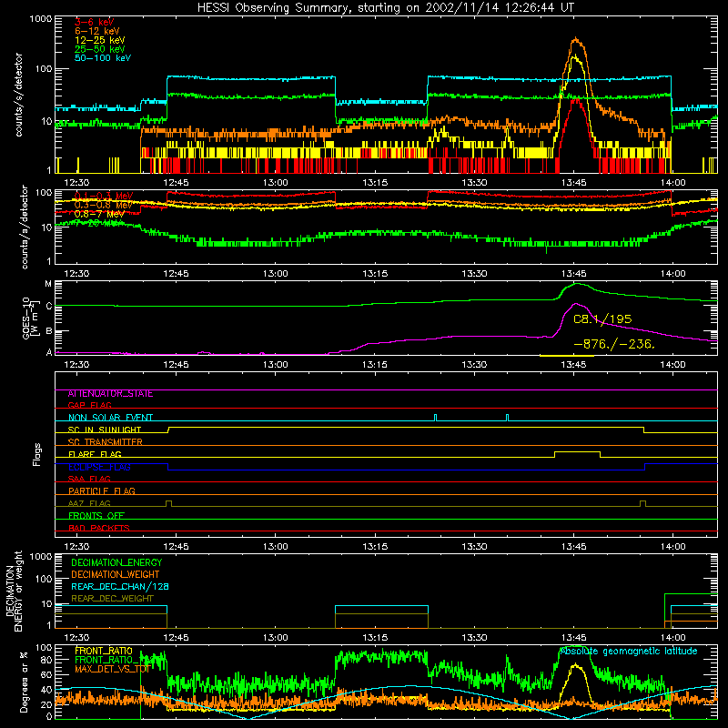Click the '0.3-0.8 MeV' legend label
728x728 pixels.
point(104,205)
